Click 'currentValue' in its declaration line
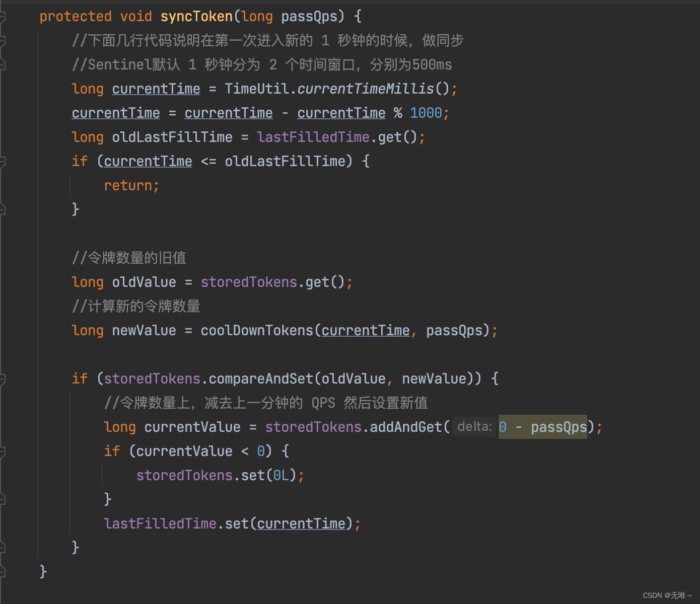The image size is (700, 604). pos(192,427)
